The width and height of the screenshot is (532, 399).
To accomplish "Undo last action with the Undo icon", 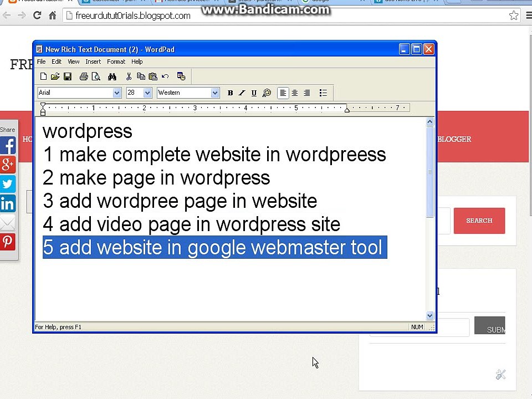I will [165, 76].
